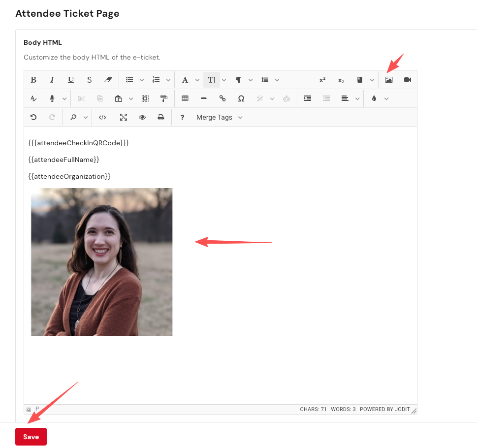477x448 pixels.
Task: Click the insert image icon
Action: (x=389, y=80)
